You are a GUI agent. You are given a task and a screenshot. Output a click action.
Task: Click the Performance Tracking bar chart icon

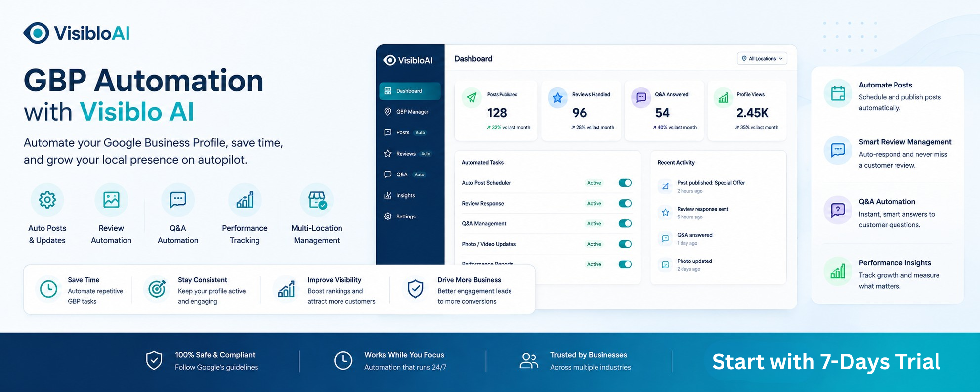[x=245, y=200]
